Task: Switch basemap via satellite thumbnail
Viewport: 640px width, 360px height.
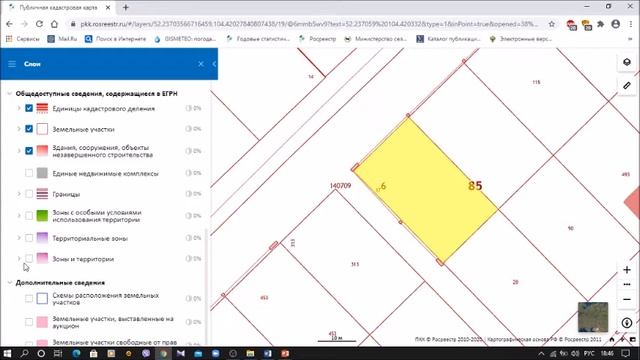Action: [x=593, y=317]
